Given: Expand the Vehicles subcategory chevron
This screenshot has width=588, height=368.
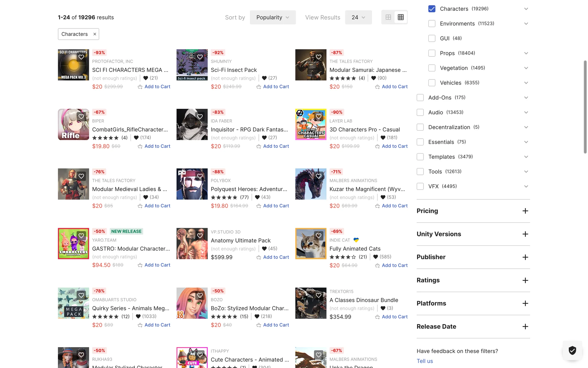Looking at the screenshot, I should pyautogui.click(x=526, y=83).
